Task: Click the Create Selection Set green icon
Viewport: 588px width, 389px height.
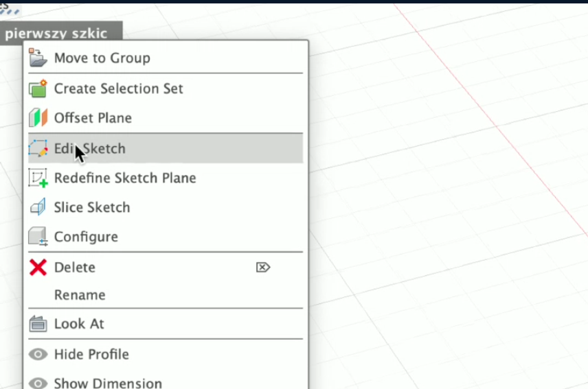Action: 38,89
